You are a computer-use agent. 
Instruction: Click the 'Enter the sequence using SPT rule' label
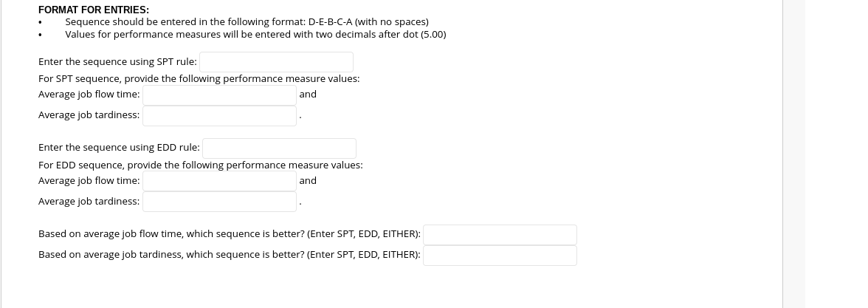point(117,62)
